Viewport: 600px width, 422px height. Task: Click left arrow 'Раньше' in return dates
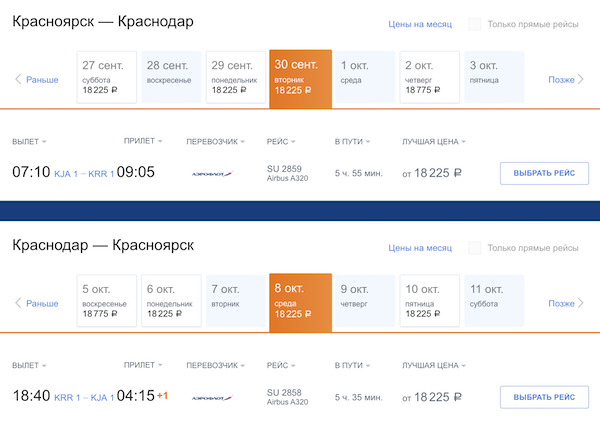37,303
